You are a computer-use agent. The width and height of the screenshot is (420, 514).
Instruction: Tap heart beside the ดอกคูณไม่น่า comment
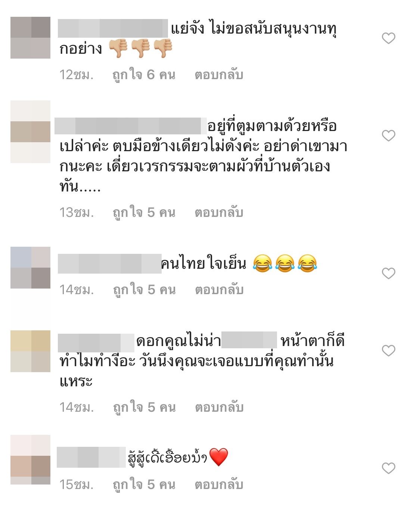click(388, 351)
